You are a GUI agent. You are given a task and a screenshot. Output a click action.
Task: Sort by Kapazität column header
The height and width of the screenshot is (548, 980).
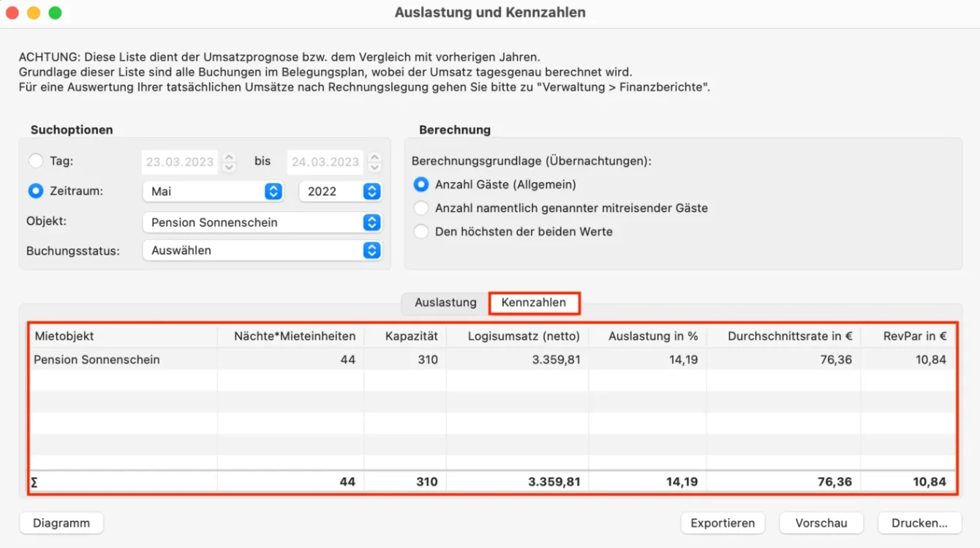tap(405, 337)
